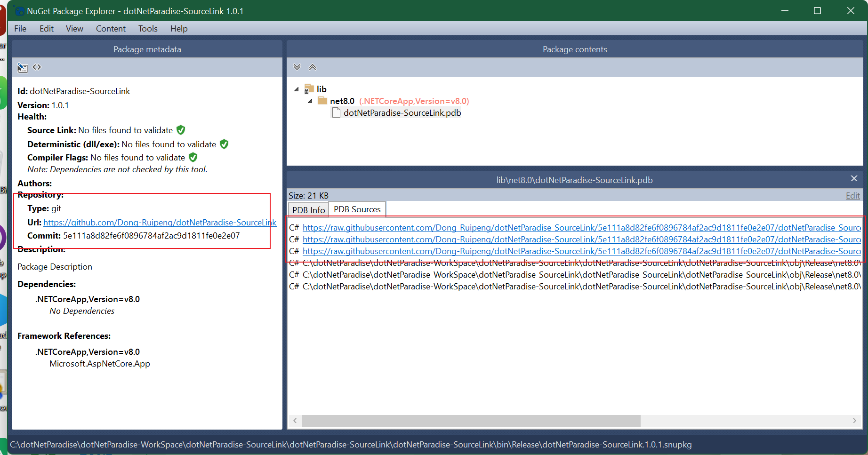Click the Package contents panel header
This screenshot has width=868, height=455.
tap(575, 49)
